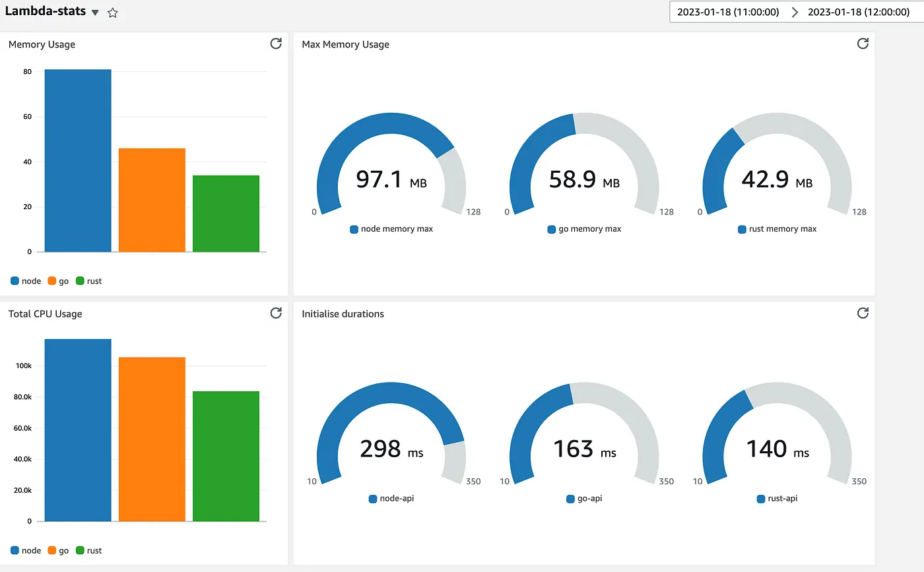The image size is (924, 572).
Task: Toggle go legend in Total CPU Usage chart
Action: [58, 550]
